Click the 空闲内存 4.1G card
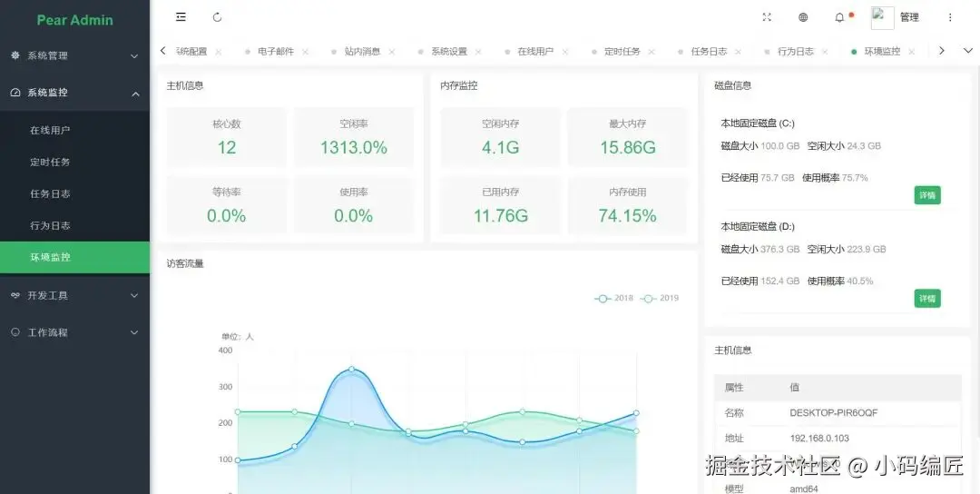Screen dimensions: 980x494 (501, 137)
